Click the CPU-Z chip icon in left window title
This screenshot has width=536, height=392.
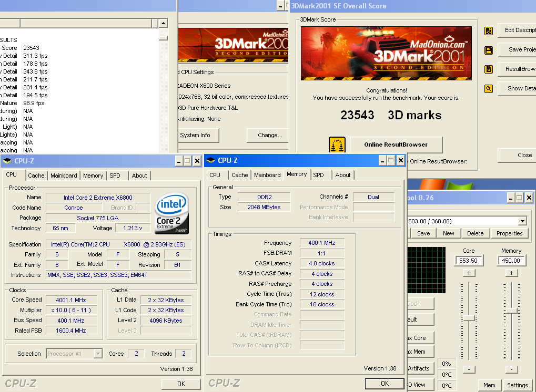7,161
